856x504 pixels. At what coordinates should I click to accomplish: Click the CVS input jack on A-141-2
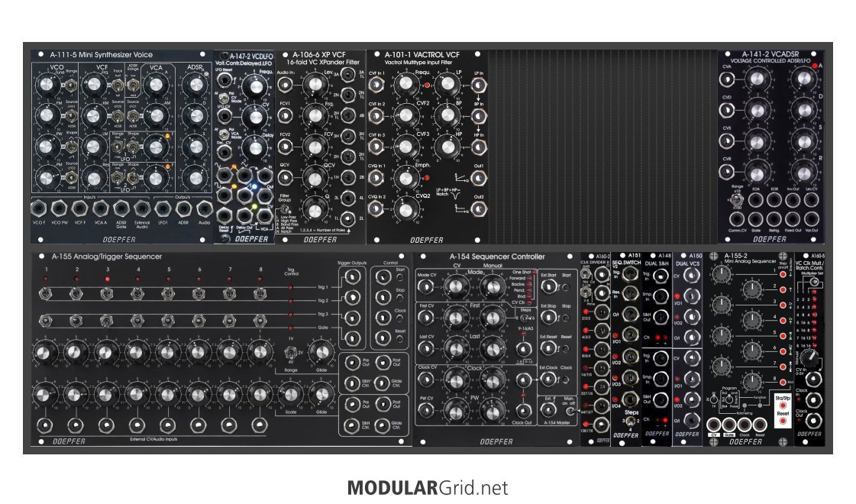(x=726, y=141)
